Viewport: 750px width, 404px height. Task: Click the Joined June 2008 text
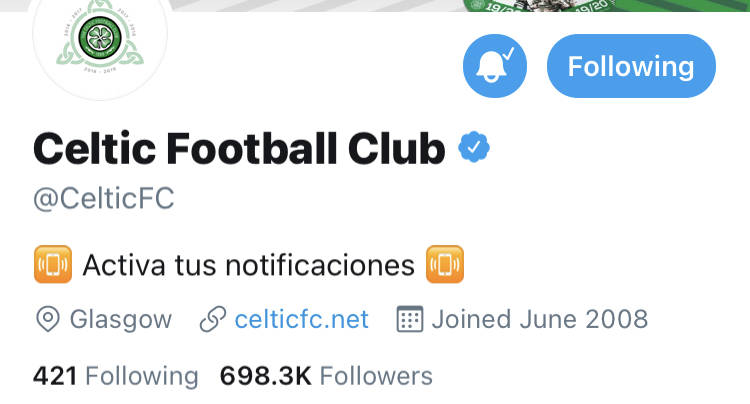click(539, 320)
